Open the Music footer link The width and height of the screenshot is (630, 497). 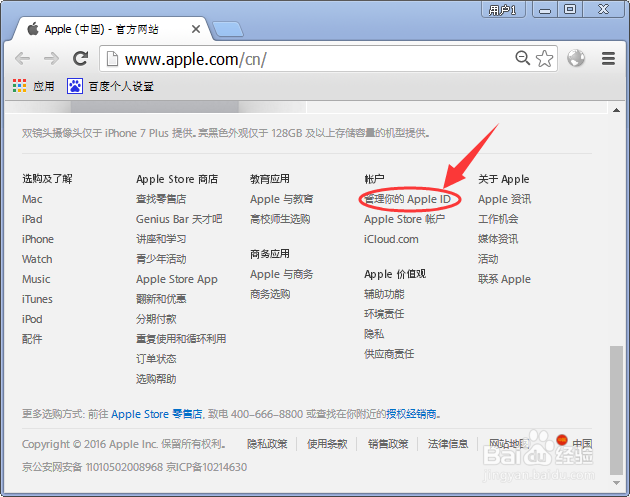point(36,279)
